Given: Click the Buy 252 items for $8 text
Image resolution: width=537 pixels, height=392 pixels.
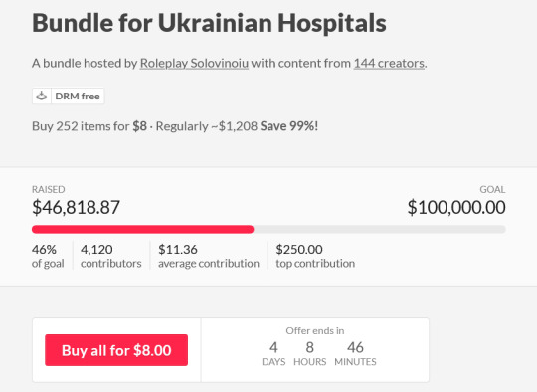Looking at the screenshot, I should (x=89, y=126).
